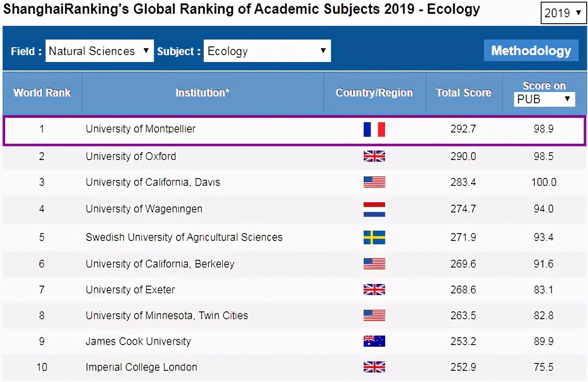Select University of Minnesota, Twin Cities

167,316
